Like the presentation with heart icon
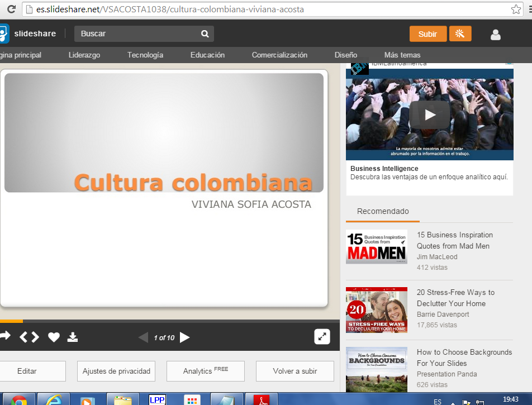The height and width of the screenshot is (405, 532). [x=54, y=337]
